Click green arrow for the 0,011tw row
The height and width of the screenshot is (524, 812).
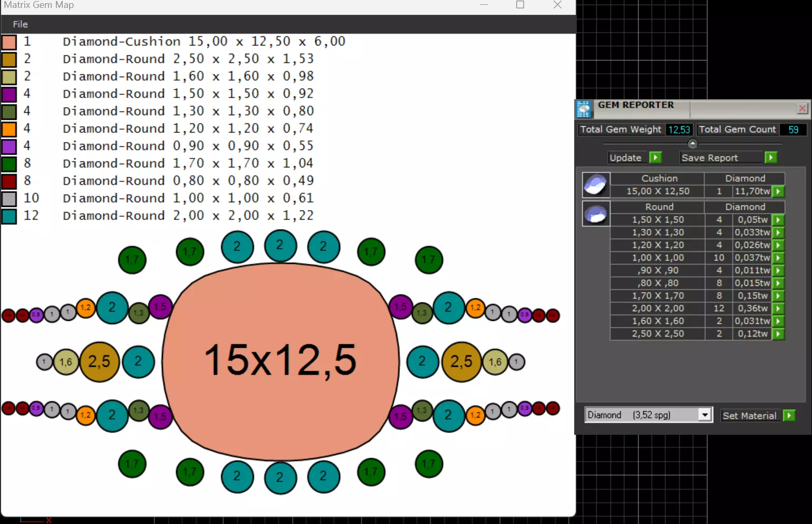click(x=778, y=271)
